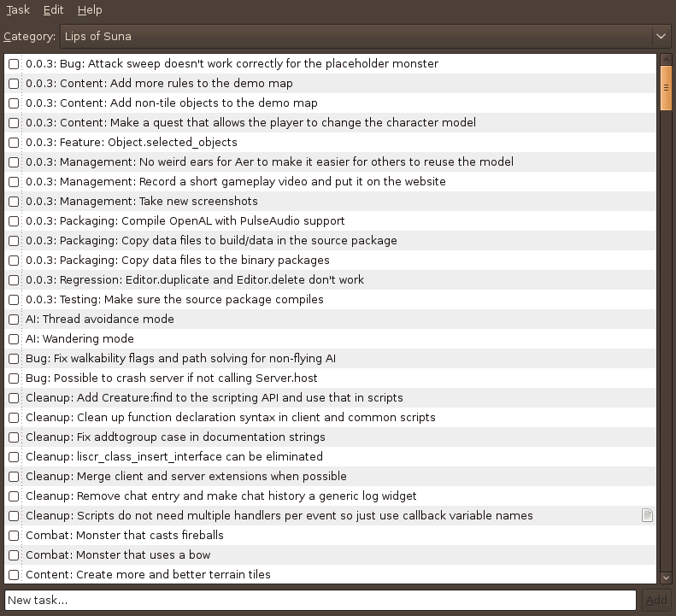Click the vertical scrollbar thumb
Image resolution: width=676 pixels, height=616 pixels.
[666, 87]
